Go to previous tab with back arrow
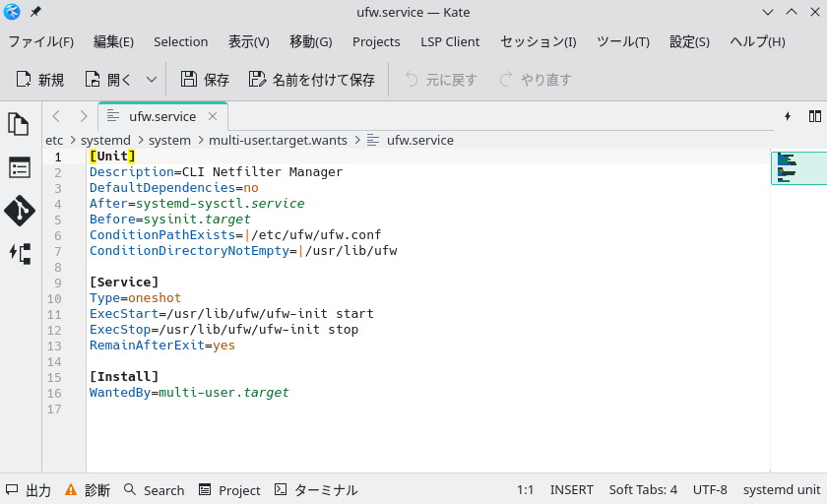The image size is (827, 504). [x=56, y=116]
